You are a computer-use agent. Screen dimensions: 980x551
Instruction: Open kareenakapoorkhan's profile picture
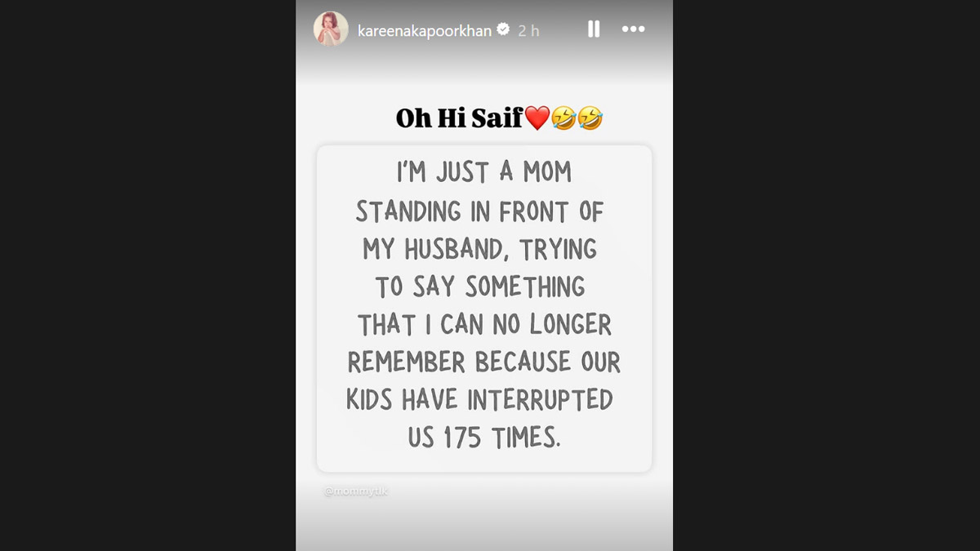(x=331, y=29)
